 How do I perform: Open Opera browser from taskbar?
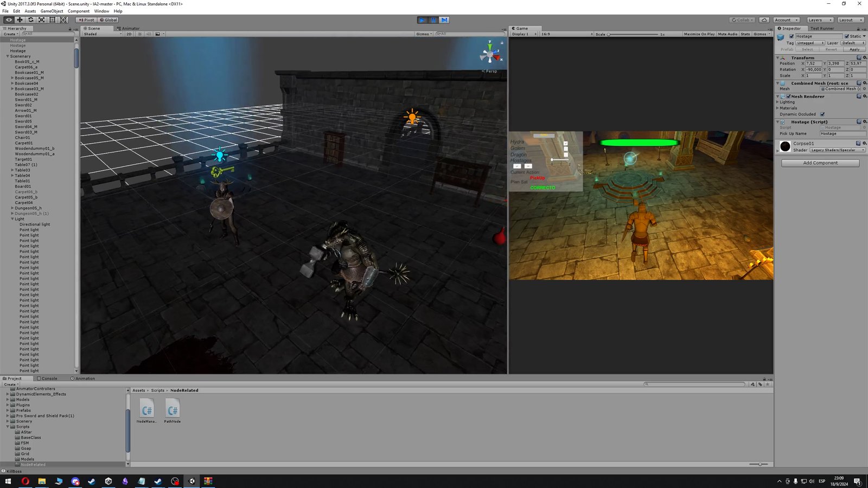[25, 481]
